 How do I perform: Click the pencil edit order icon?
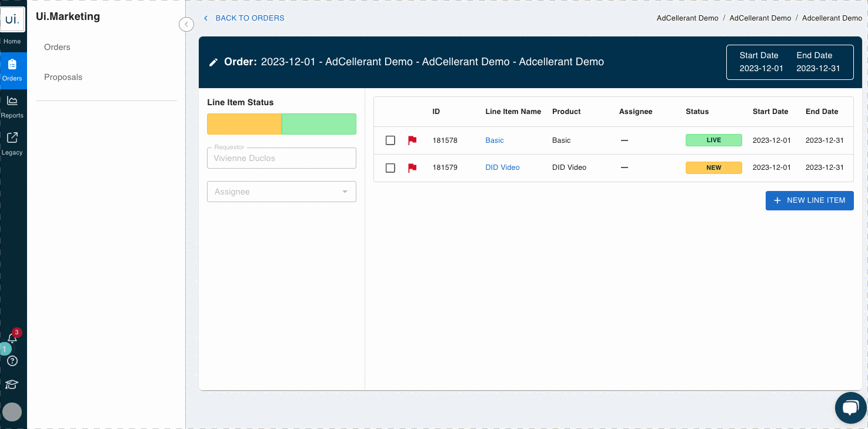point(213,62)
